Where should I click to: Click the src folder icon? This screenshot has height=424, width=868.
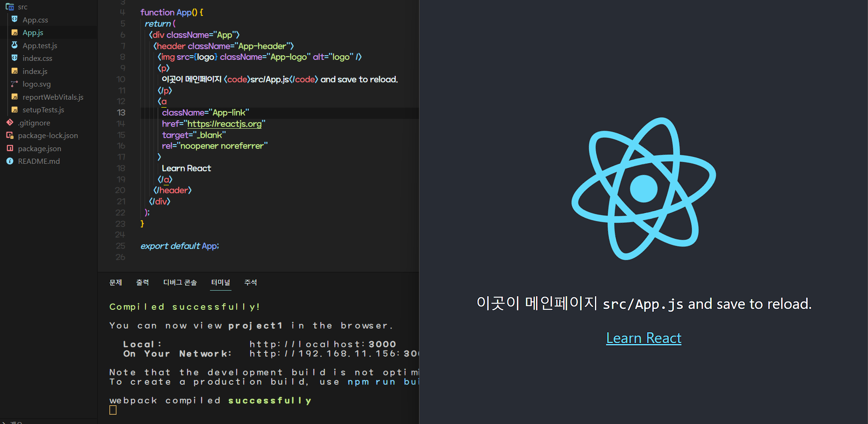[9, 7]
